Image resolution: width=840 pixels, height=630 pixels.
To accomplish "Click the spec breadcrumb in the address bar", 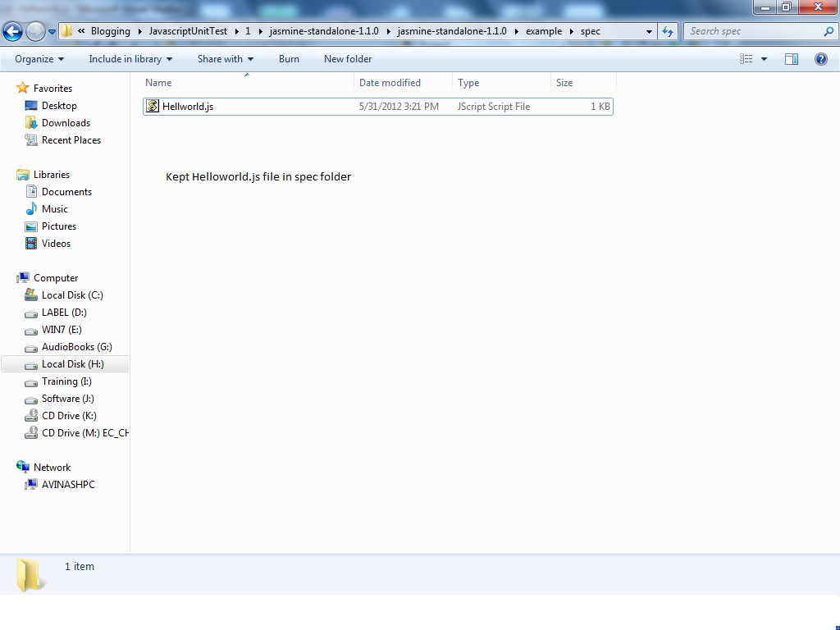I will tap(591, 31).
